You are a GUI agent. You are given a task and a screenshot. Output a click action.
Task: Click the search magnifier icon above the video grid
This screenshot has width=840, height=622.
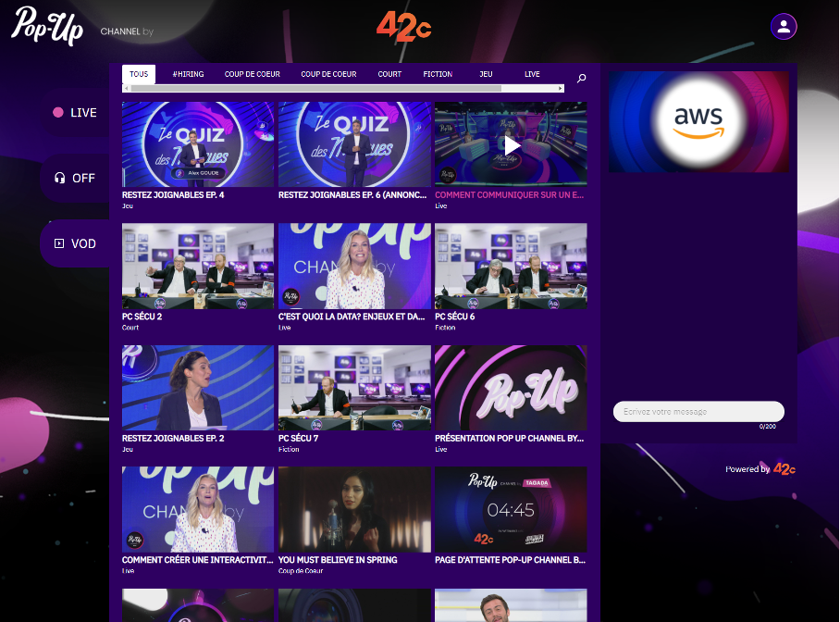pos(581,79)
